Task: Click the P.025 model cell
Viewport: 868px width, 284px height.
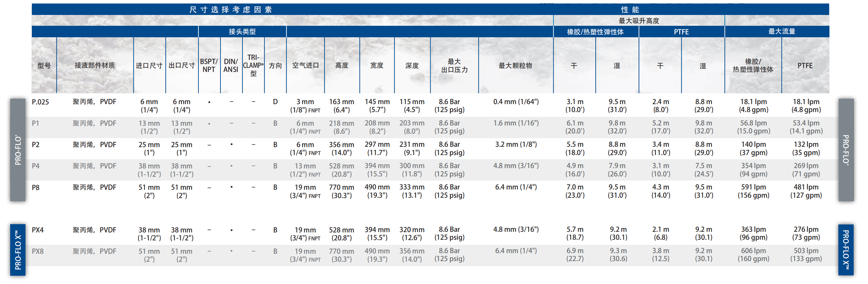Action: coord(40,102)
